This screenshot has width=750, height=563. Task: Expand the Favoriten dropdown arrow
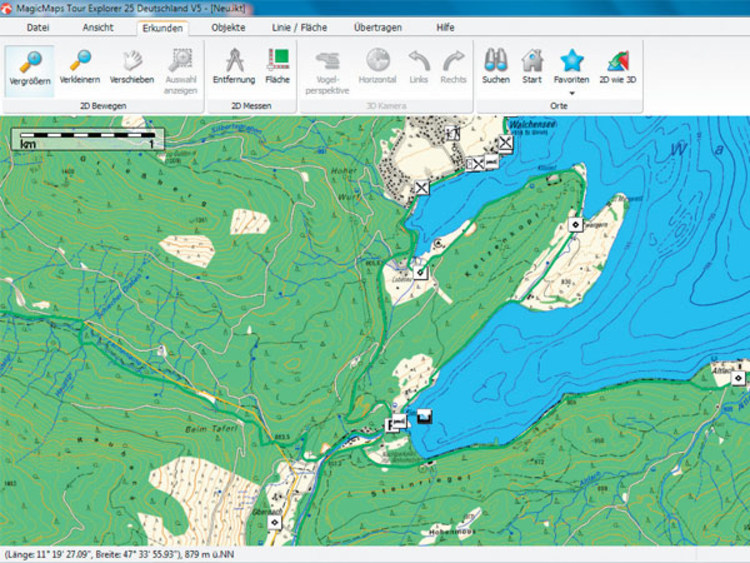click(x=572, y=92)
